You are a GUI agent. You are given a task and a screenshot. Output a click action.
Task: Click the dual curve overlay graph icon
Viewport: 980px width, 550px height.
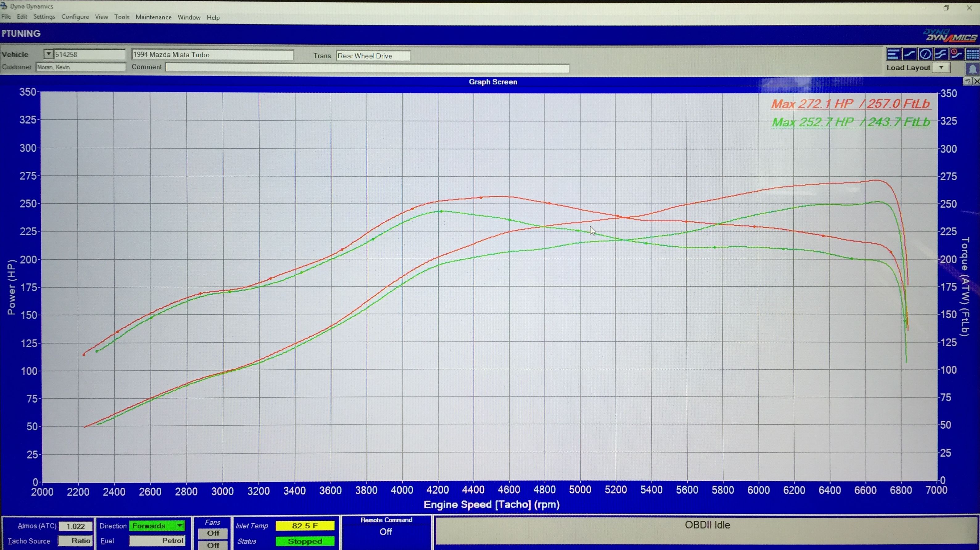(x=941, y=54)
